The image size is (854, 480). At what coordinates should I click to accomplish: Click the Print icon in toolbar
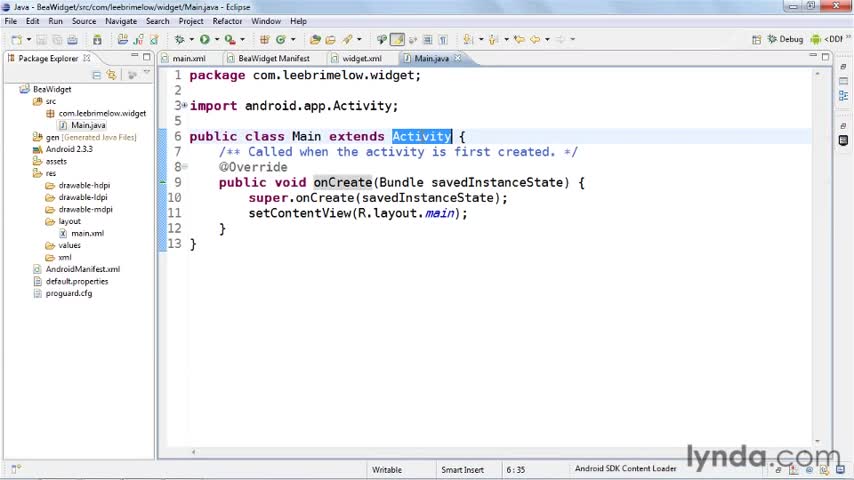72,40
